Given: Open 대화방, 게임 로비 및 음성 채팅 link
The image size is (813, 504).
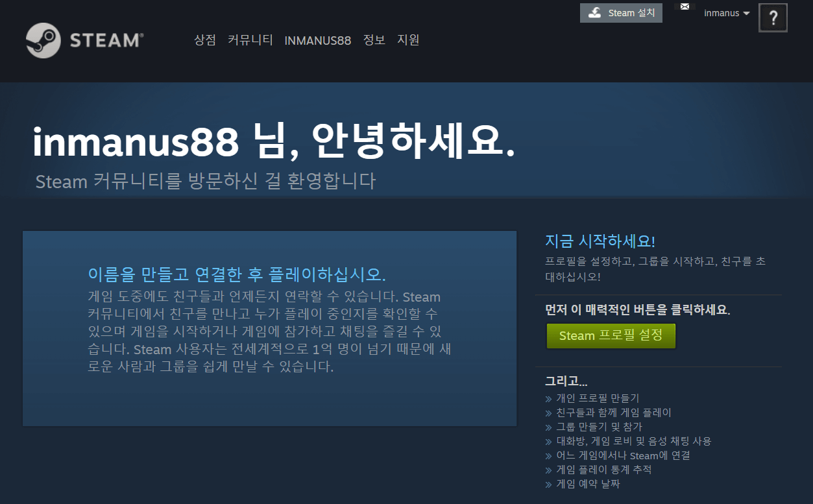Looking at the screenshot, I should coord(633,441).
